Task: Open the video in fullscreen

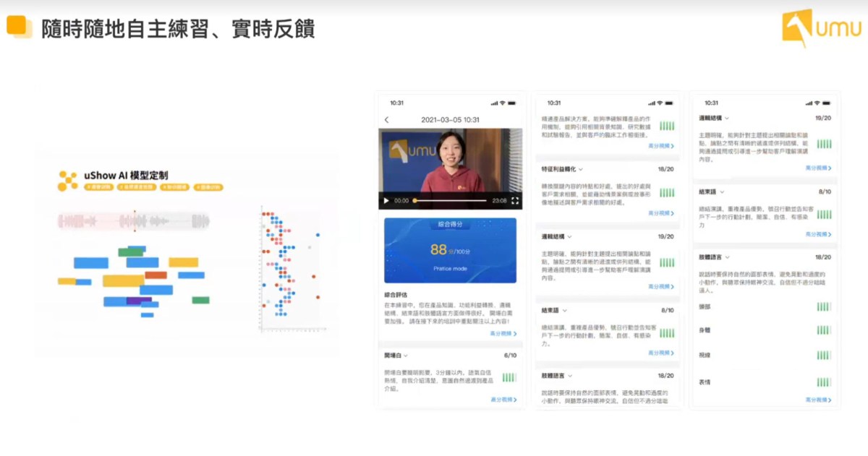Action: 515,200
